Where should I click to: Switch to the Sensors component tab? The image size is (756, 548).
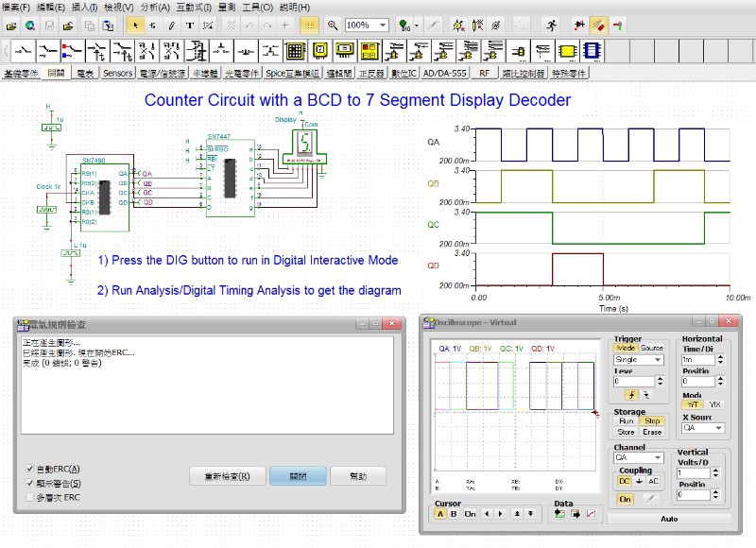pos(117,73)
